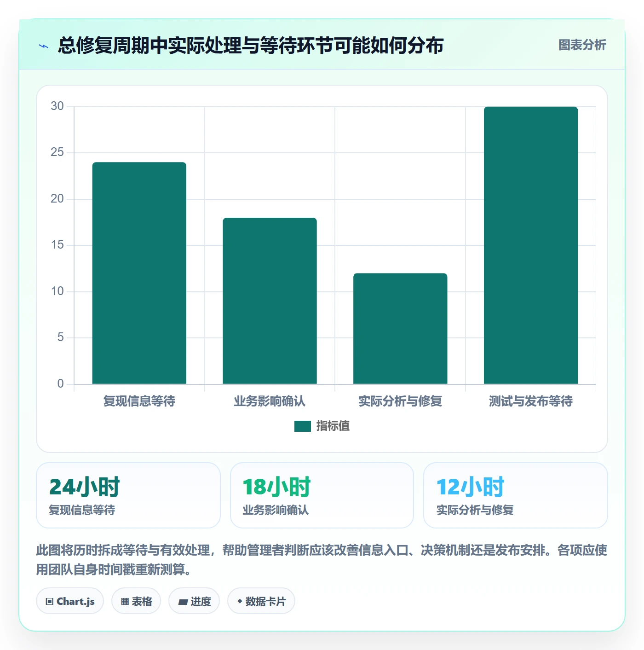Click the grid icon in 表格 chip
The image size is (644, 650).
pos(125,602)
